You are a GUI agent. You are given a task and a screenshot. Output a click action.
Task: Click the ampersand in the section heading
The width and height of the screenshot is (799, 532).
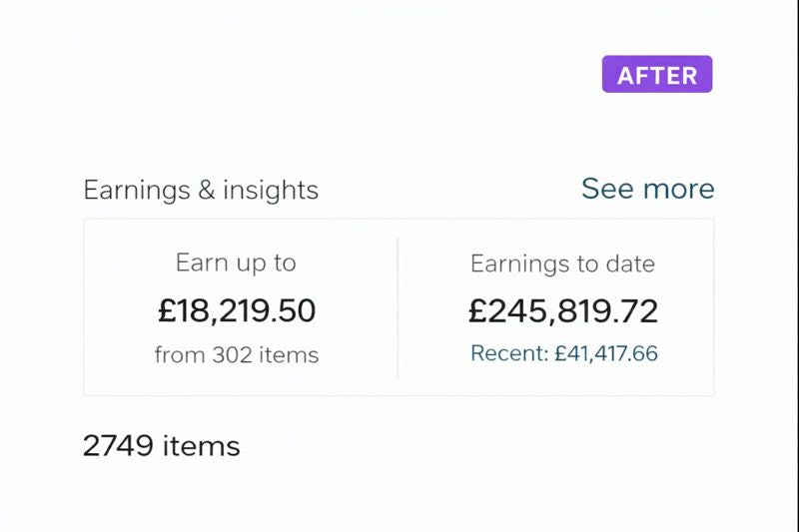pos(207,190)
